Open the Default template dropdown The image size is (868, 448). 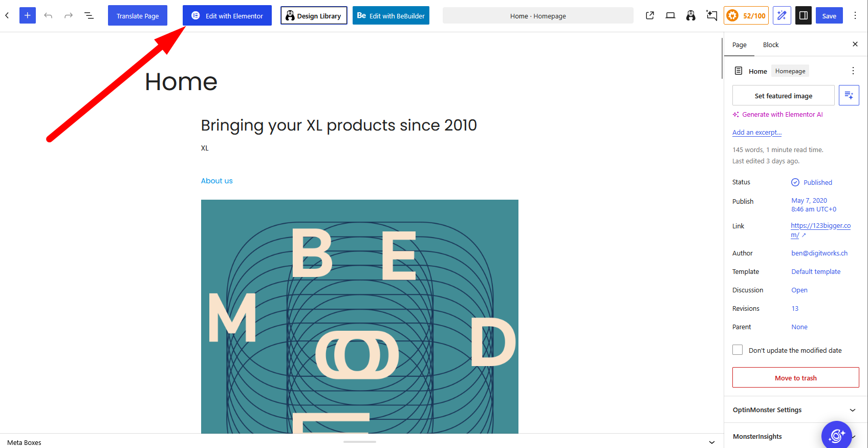[x=816, y=271]
